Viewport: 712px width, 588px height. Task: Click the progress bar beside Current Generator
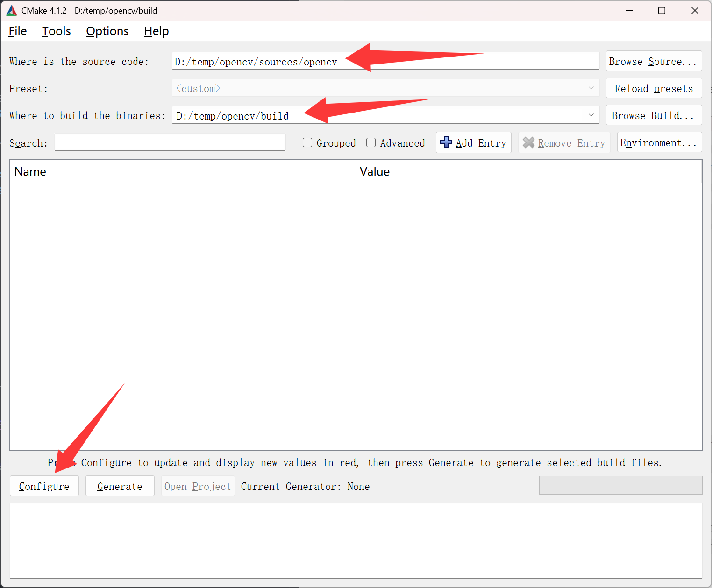click(x=620, y=485)
